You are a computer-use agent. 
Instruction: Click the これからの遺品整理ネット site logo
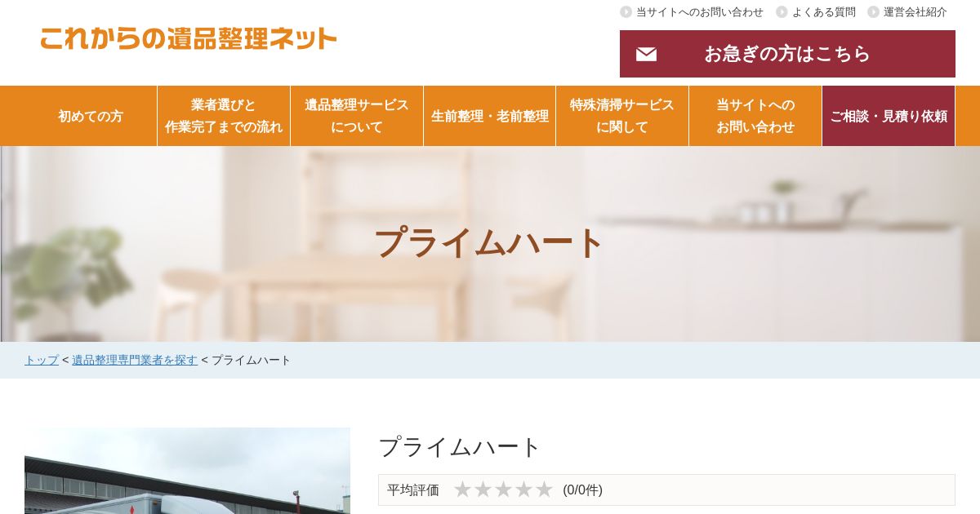point(189,38)
